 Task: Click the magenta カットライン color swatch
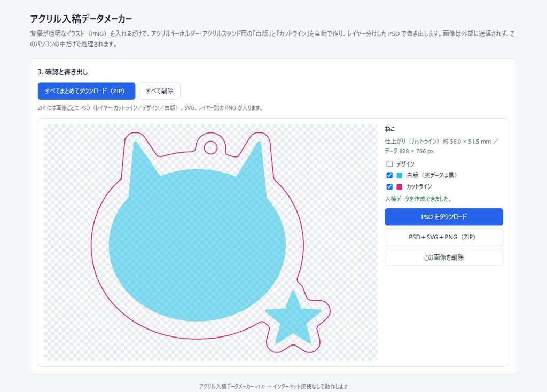click(x=399, y=187)
